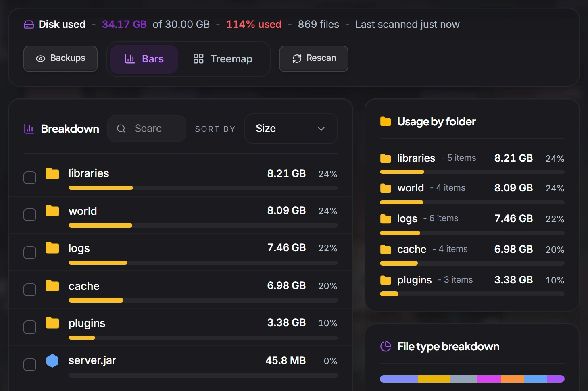588x391 pixels.
Task: Click the grid icon in Treemap tab
Action: (x=198, y=59)
